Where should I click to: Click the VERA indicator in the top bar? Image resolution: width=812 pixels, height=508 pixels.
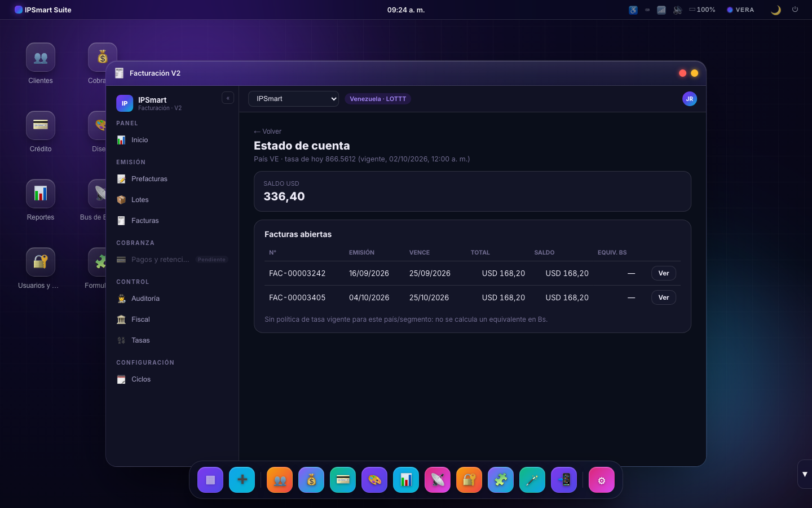pos(740,10)
